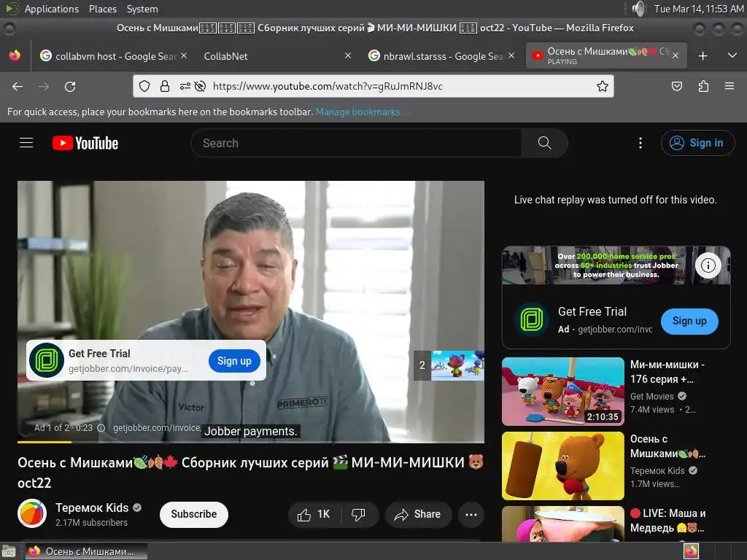Click the Jobber banner image in sidebar ad
747x560 pixels.
coord(616,265)
